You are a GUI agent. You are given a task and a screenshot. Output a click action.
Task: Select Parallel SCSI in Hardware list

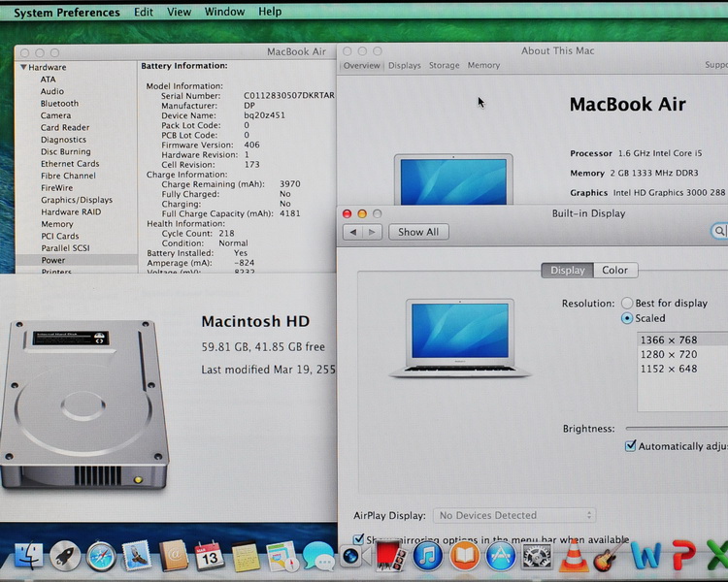coord(65,248)
